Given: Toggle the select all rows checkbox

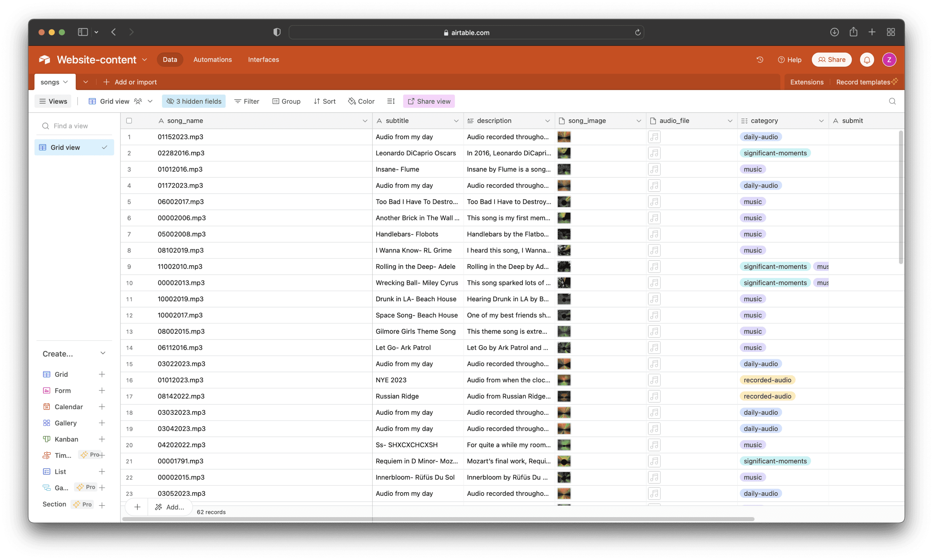Looking at the screenshot, I should pyautogui.click(x=129, y=121).
